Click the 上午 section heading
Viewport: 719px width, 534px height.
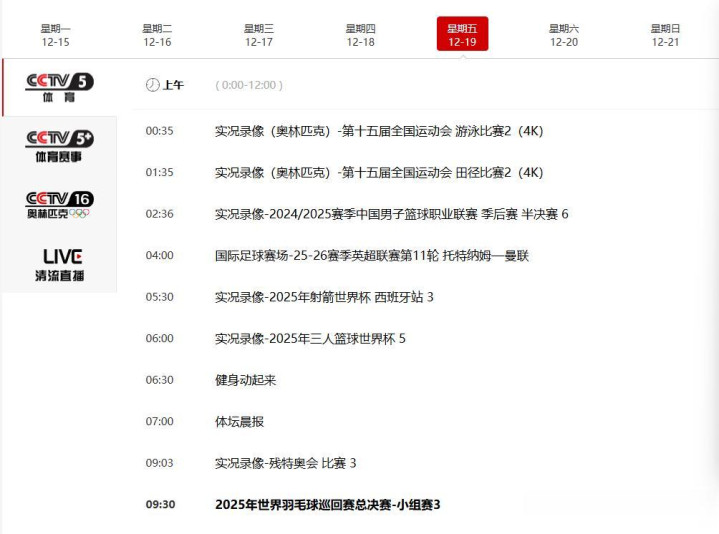(x=173, y=85)
